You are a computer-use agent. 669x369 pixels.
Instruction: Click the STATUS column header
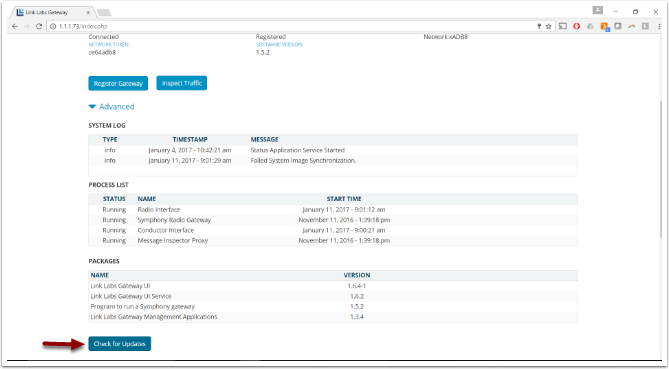coord(114,199)
